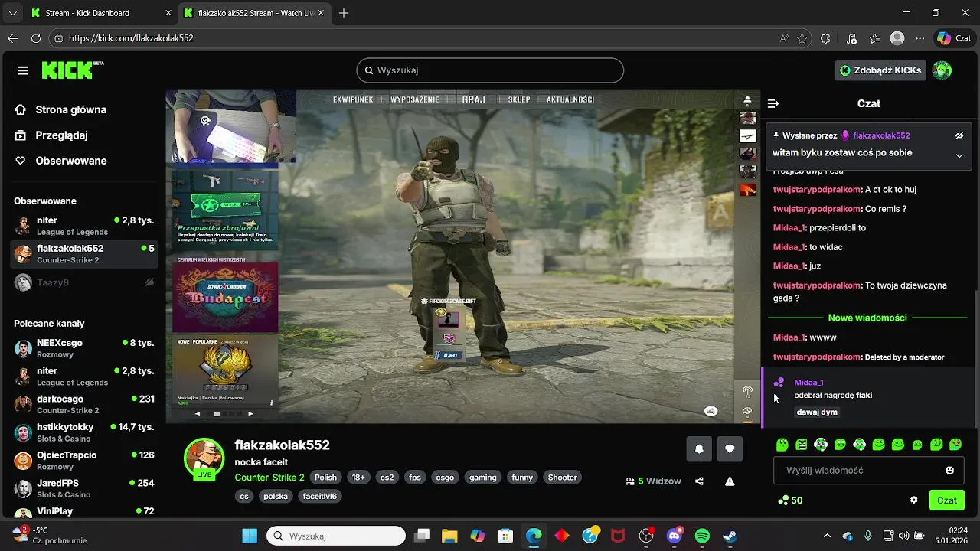Click the streamer LIVE avatar
The height and width of the screenshot is (551, 980).
click(204, 458)
